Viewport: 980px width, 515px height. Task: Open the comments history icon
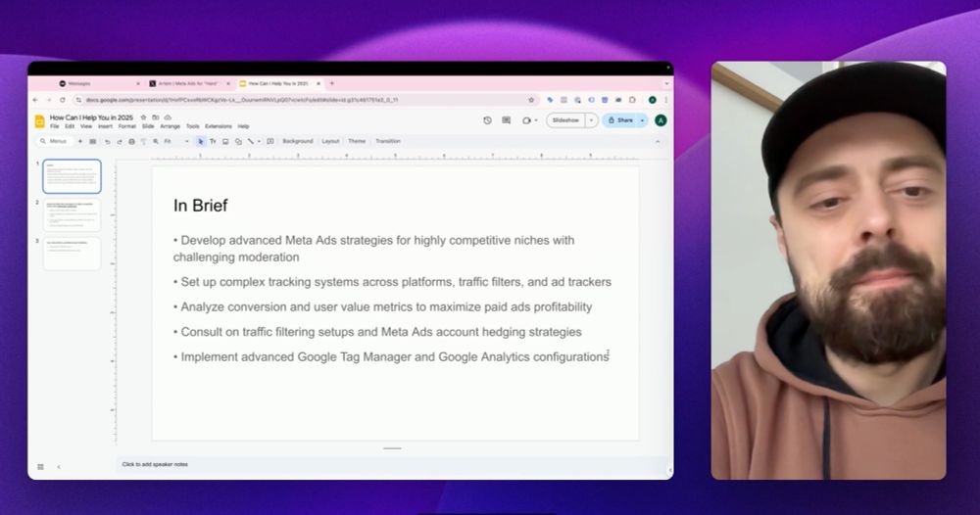[x=507, y=119]
